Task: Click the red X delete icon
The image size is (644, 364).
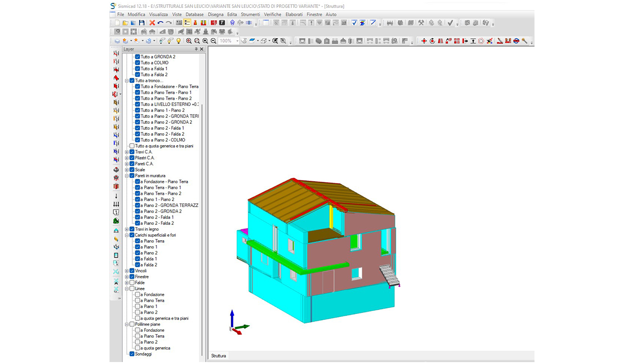Action: (x=152, y=23)
